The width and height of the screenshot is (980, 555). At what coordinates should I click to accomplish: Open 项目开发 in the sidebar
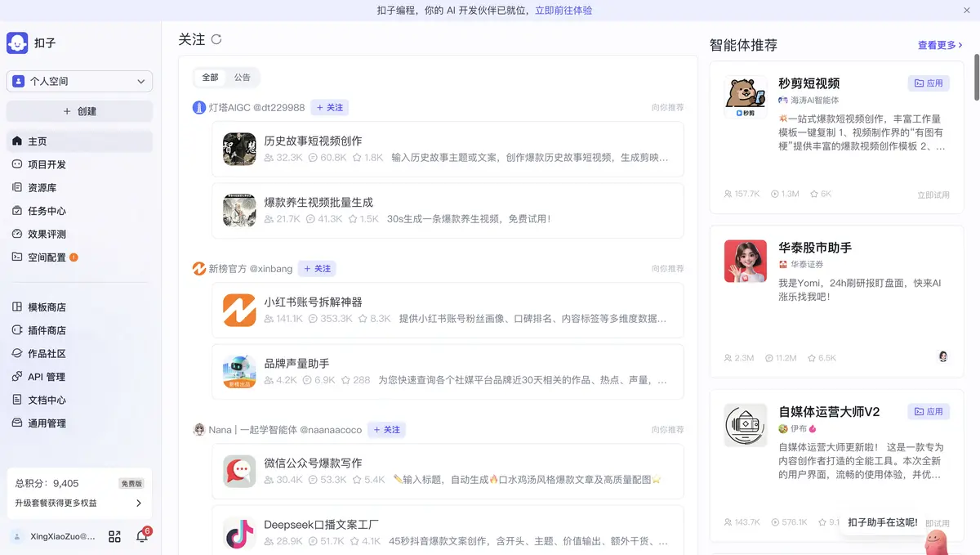pyautogui.click(x=79, y=164)
